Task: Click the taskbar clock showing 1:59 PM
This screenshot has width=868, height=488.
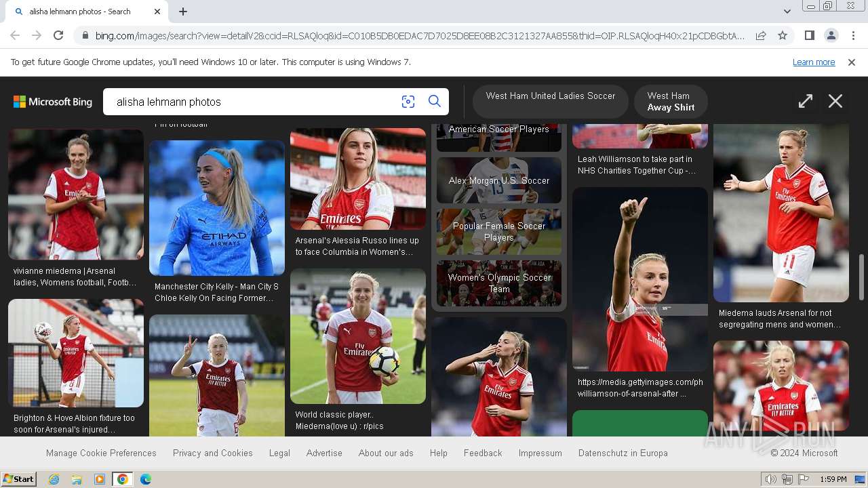Action: [833, 479]
